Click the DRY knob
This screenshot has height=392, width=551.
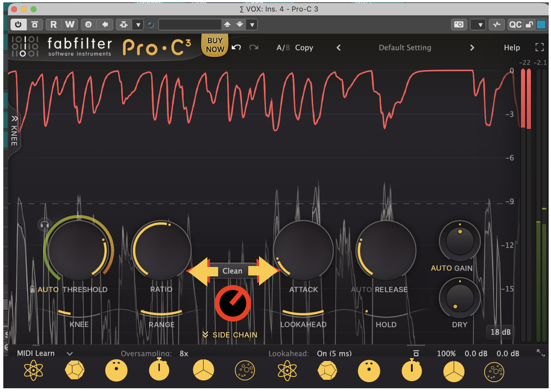point(460,298)
